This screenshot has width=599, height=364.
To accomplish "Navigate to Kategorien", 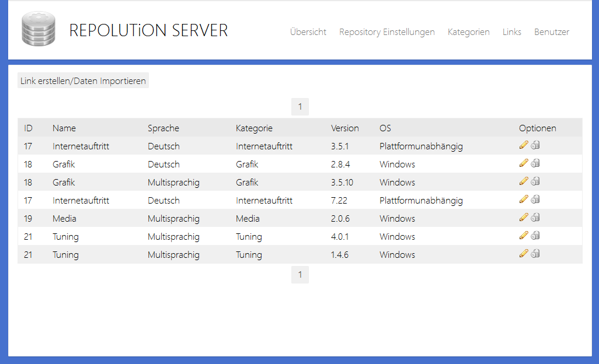I will click(x=469, y=32).
